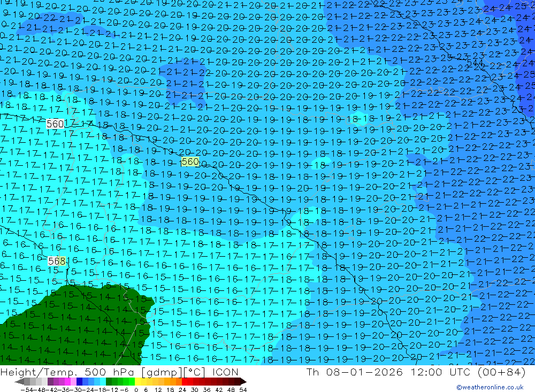This screenshot has width=535, height=392.
Task: Pick the magenta legend swatch
Action: pyautogui.click(x=67, y=381)
